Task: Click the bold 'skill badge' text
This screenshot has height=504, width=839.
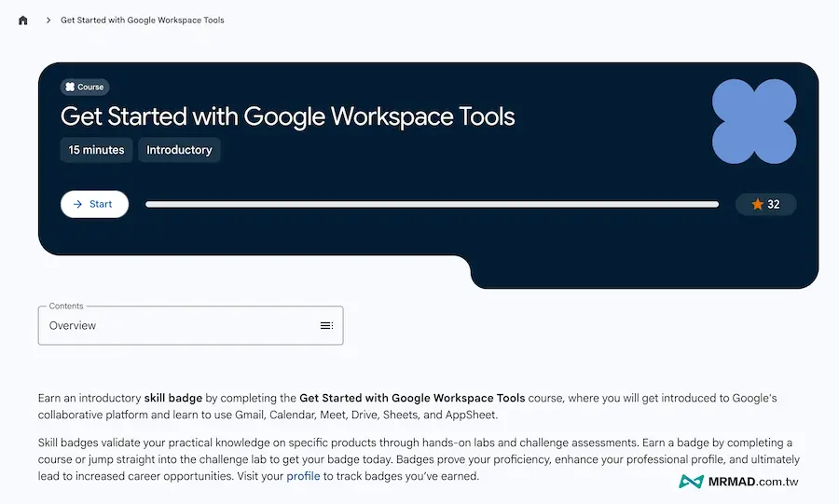Action: [173, 398]
